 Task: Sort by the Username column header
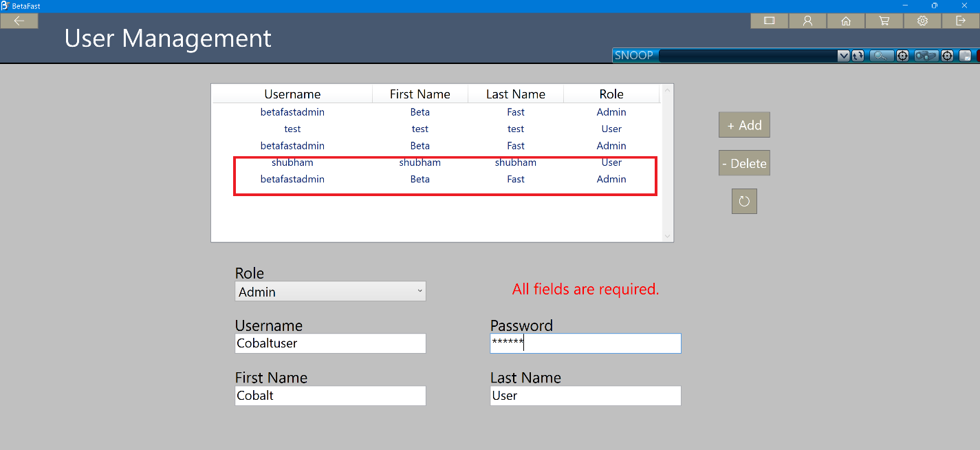pyautogui.click(x=292, y=94)
